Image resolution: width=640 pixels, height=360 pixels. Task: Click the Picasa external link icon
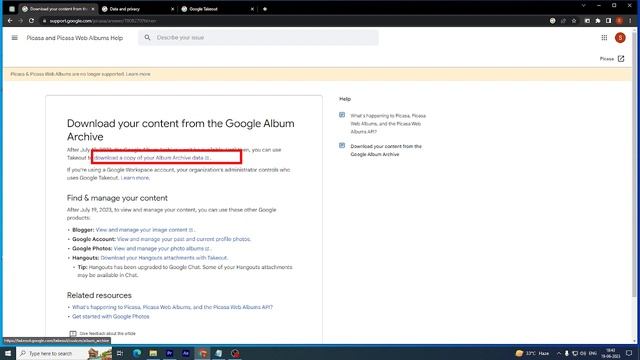pos(621,59)
